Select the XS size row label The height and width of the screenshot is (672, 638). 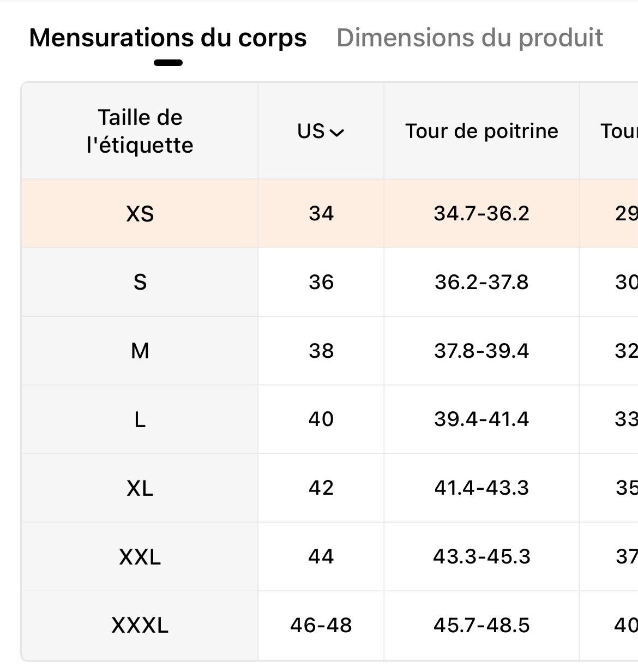point(140,214)
